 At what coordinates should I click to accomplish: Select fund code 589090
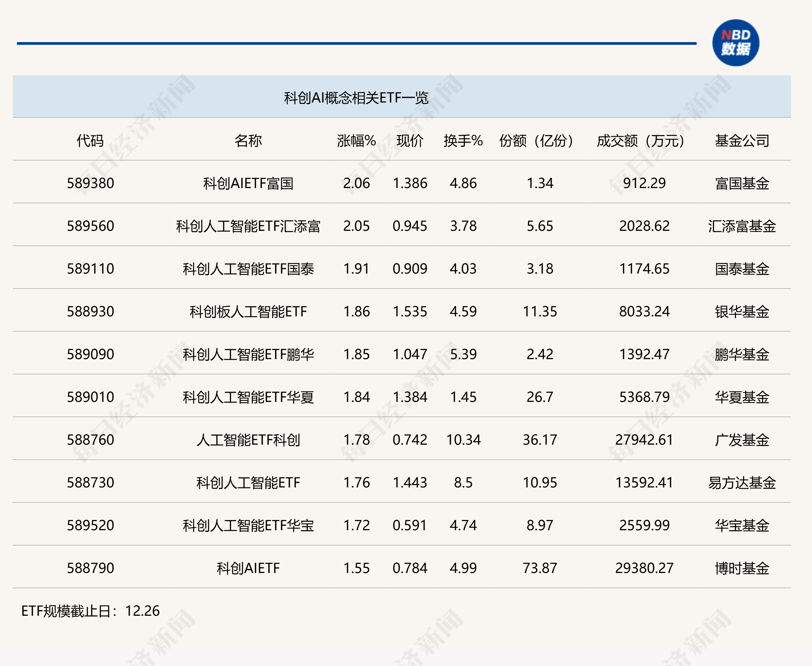[91, 354]
